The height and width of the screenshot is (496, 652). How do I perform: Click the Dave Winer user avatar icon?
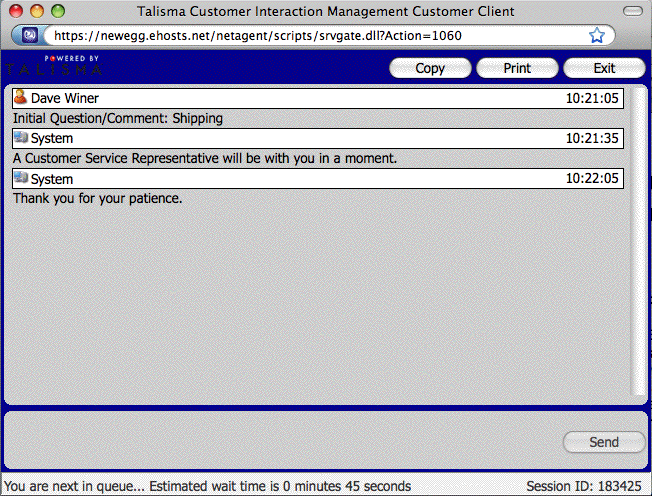pos(20,98)
